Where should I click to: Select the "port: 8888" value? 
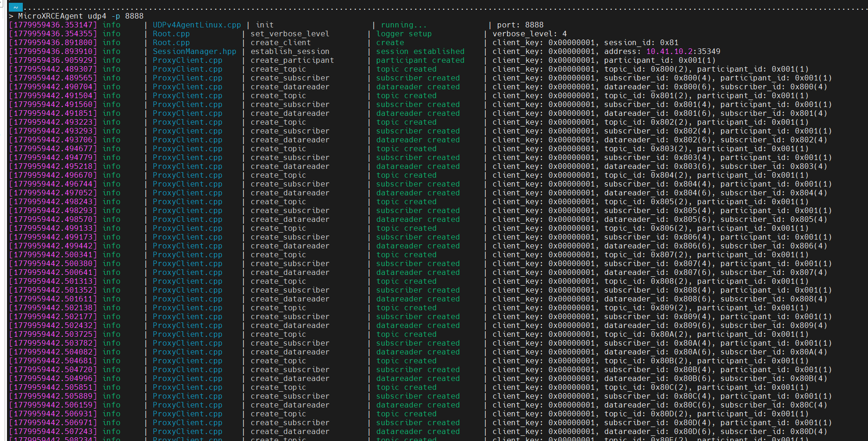coord(520,25)
